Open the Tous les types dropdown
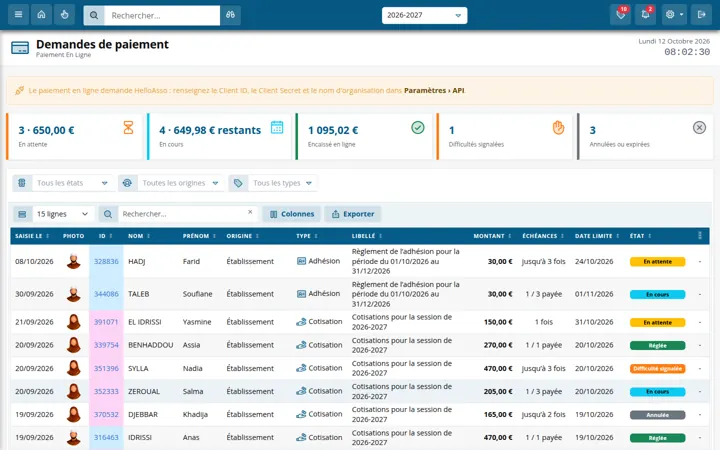 [282, 183]
